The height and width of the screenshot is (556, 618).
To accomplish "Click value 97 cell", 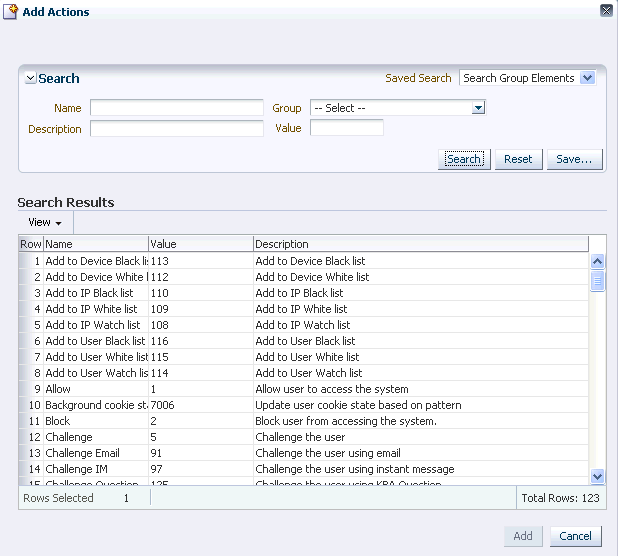I will [201, 469].
